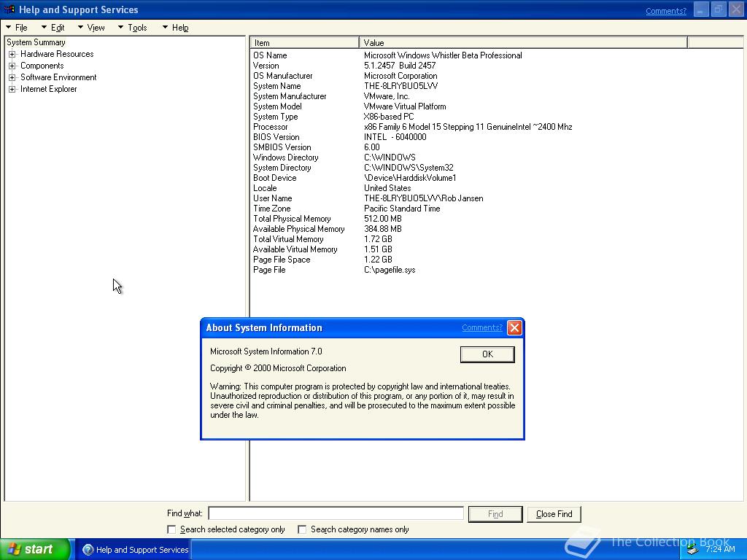The height and width of the screenshot is (560, 747).
Task: Click the 7:24 AM clock
Action: (x=720, y=550)
